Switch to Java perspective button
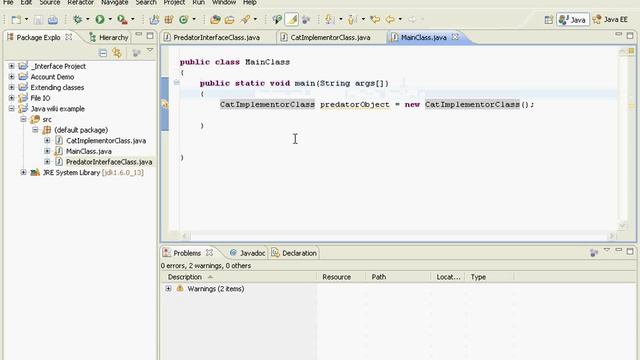The image size is (640, 360). coord(573,20)
